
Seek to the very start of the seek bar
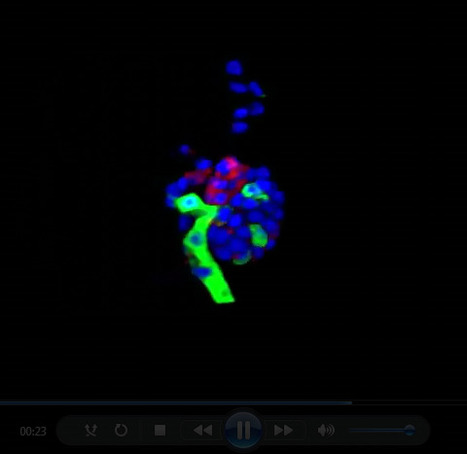click(1, 403)
